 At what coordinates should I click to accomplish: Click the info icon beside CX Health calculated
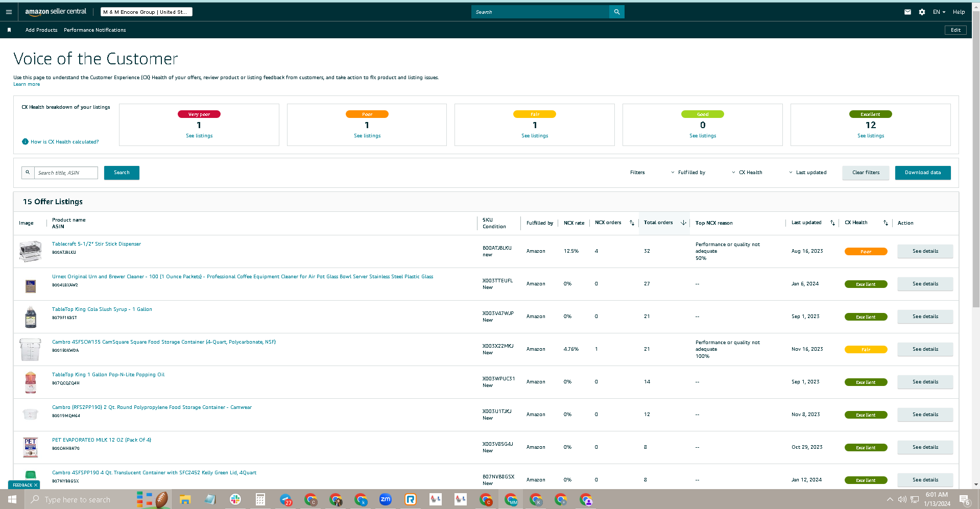click(x=25, y=141)
